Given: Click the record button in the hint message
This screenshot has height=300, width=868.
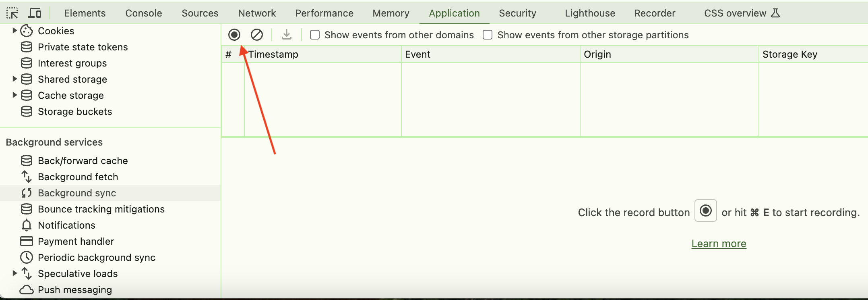Looking at the screenshot, I should 706,210.
